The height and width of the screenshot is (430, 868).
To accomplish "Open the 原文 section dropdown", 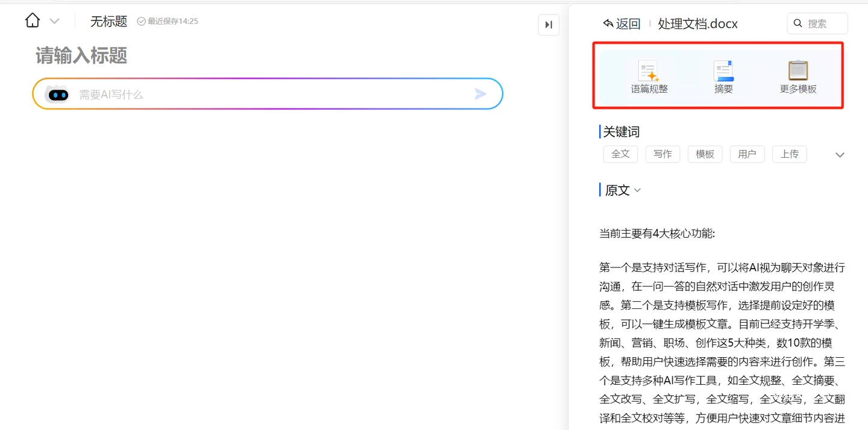I will point(637,190).
